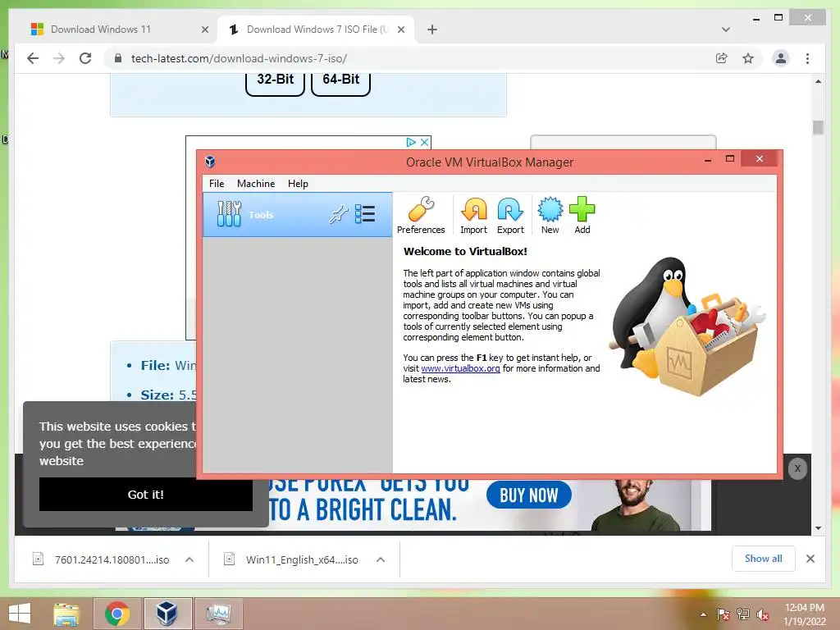The image size is (840, 630).
Task: Open the Chrome profile icon
Action: pyautogui.click(x=781, y=58)
